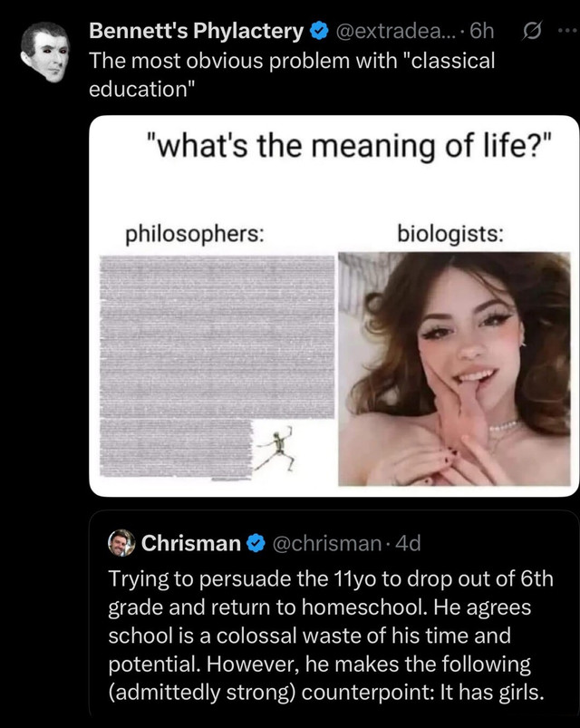Click the verified badge beside Chrisman
The width and height of the screenshot is (580, 728).
pos(256,543)
